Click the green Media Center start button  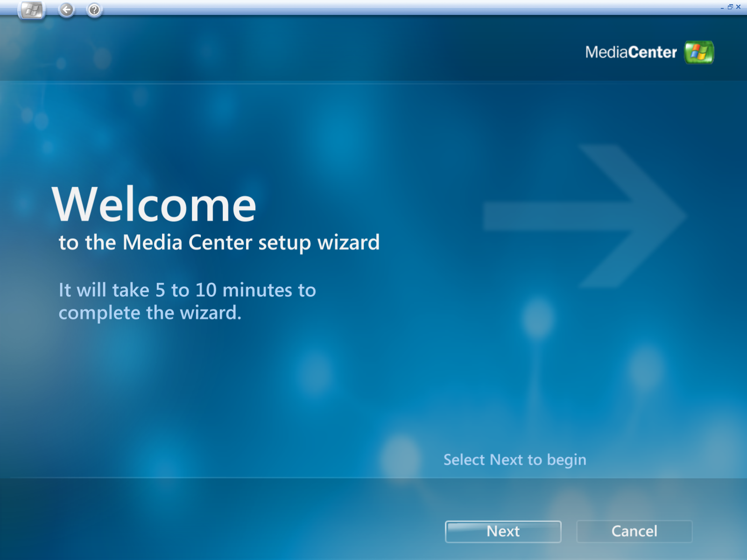tap(32, 10)
